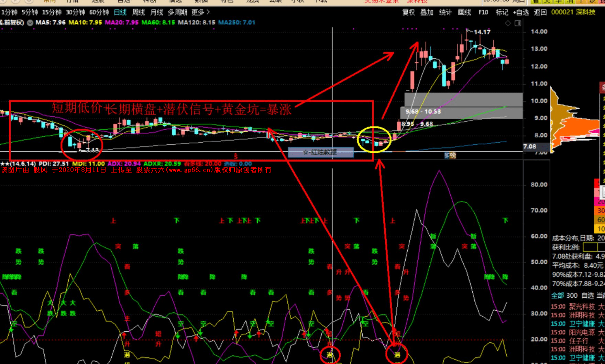Switch chart to 周线 period
This screenshot has height=364, width=605.
[x=139, y=12]
